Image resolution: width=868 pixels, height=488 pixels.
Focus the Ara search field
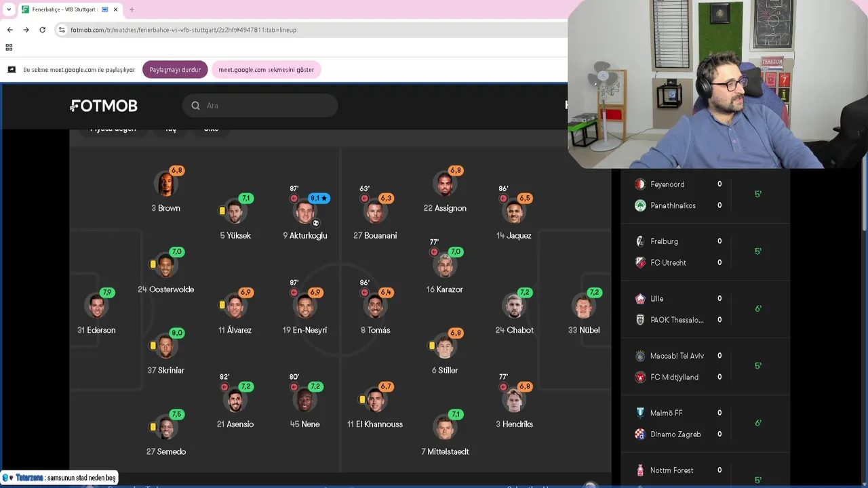pos(260,106)
